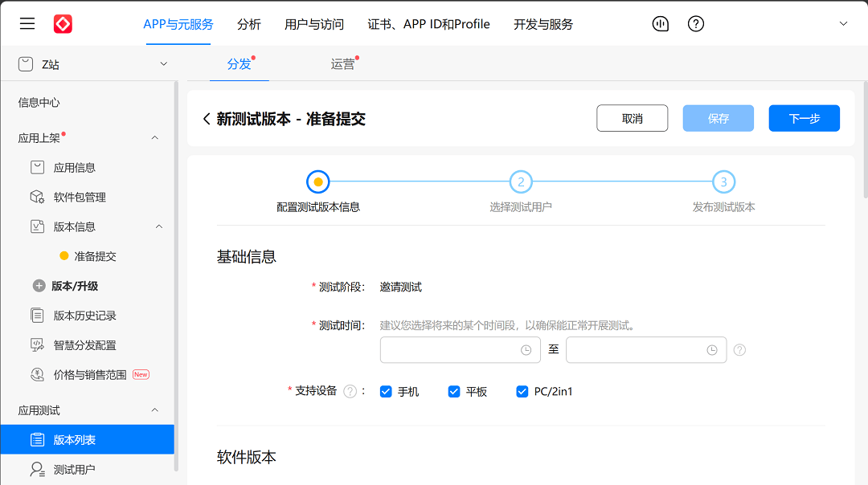The height and width of the screenshot is (485, 868).
Task: Click the test end time input field
Action: (646, 350)
